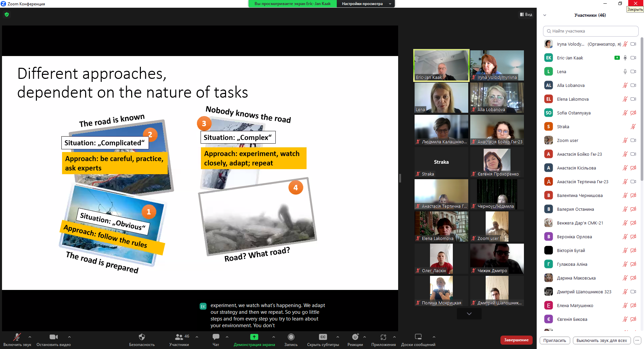The image size is (644, 349).
Task: Hide subtitles using the CC button
Action: (x=323, y=337)
